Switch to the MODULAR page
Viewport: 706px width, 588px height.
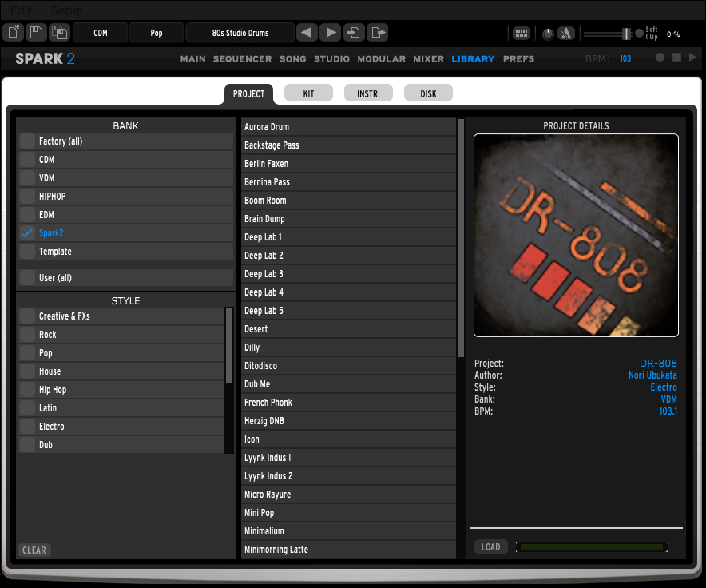point(382,58)
